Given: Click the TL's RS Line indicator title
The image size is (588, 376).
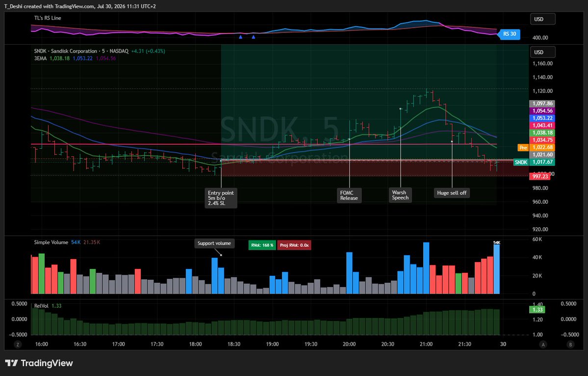Looking at the screenshot, I should pos(48,18).
